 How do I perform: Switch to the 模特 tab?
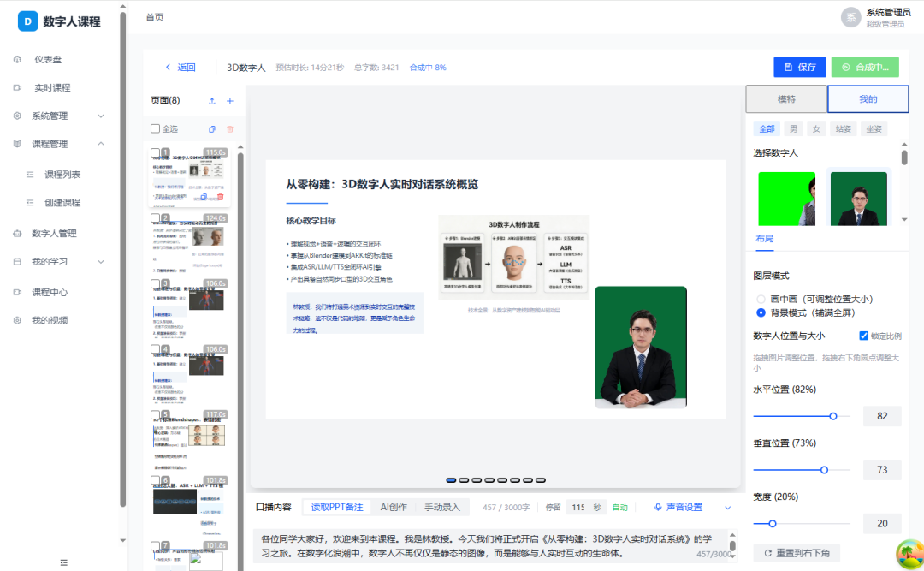(787, 99)
